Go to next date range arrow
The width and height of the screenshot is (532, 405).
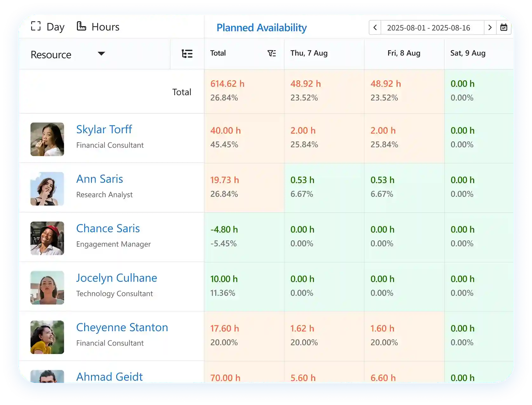(x=490, y=28)
